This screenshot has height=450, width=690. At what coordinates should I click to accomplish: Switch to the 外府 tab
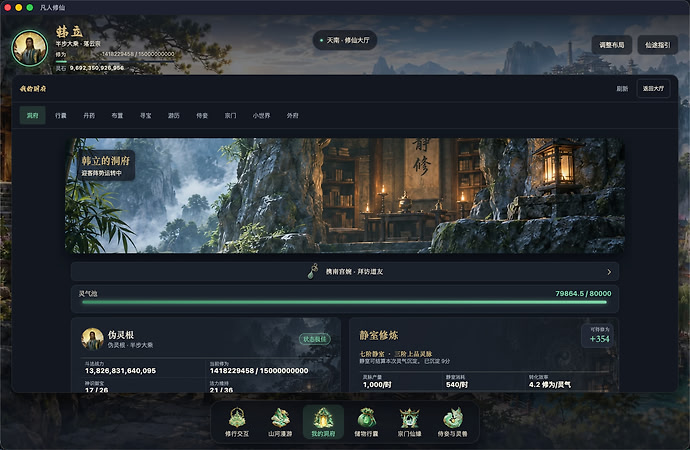click(x=293, y=116)
